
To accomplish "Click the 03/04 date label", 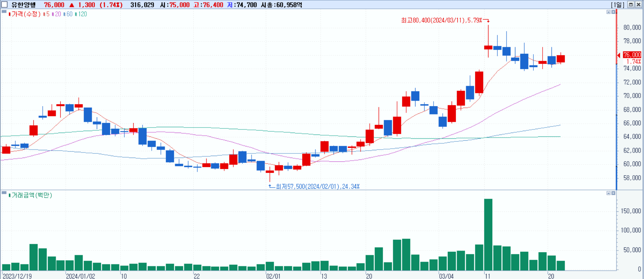I will coord(446,276).
